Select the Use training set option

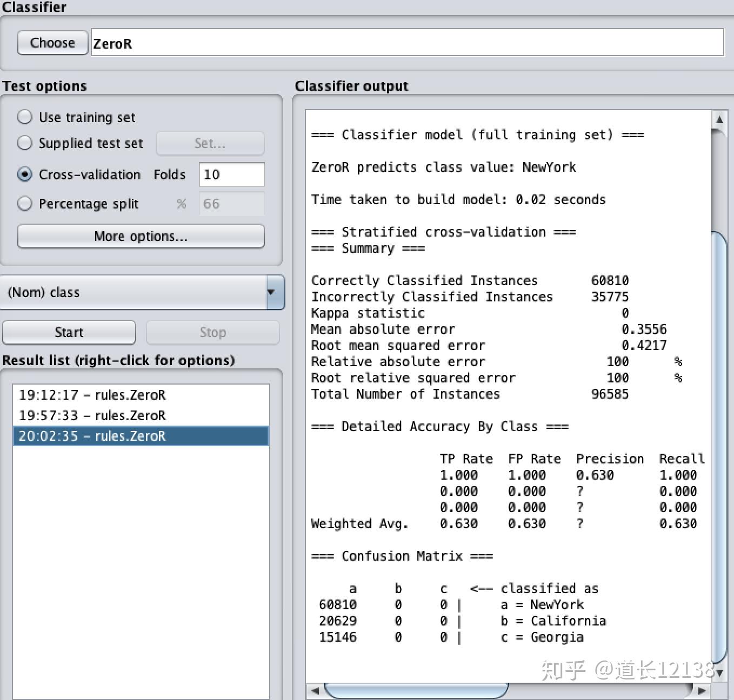point(25,117)
